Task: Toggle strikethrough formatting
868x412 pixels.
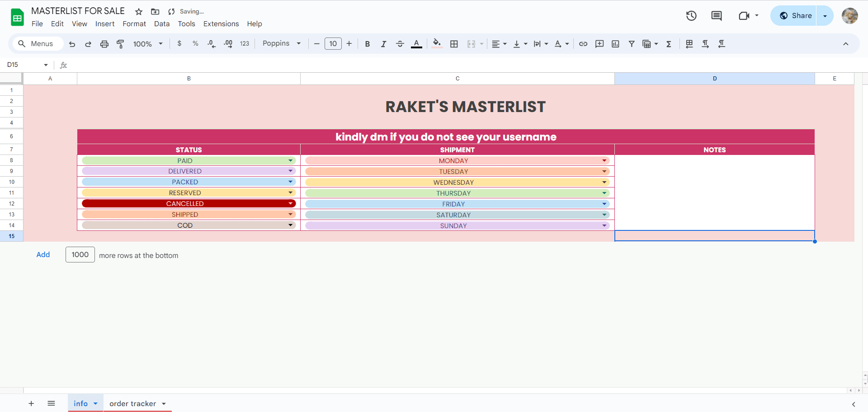Action: [x=400, y=44]
